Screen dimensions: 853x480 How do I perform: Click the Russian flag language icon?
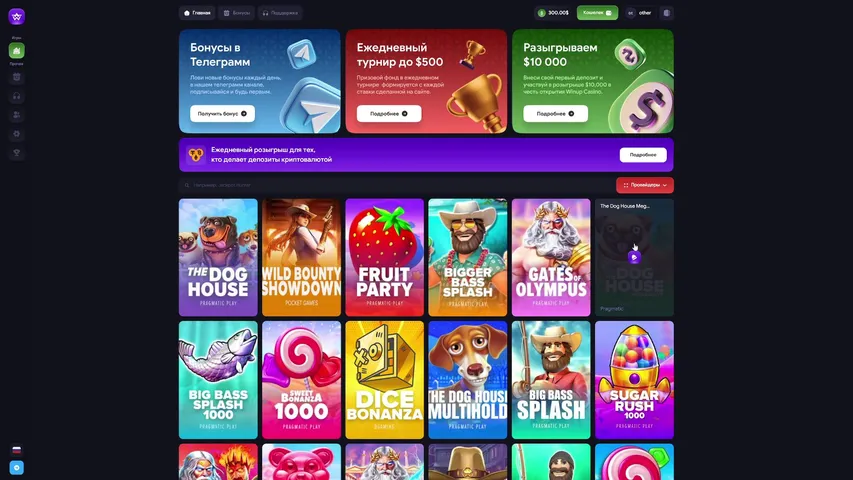tap(16, 450)
